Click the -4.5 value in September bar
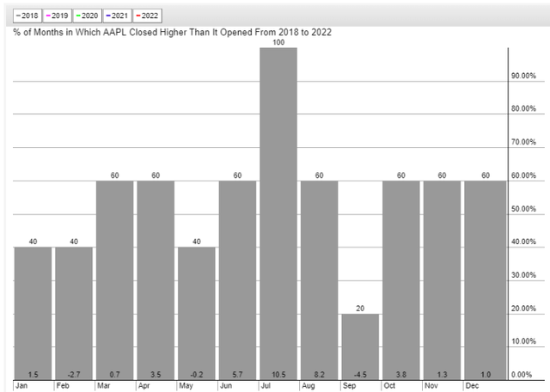The width and height of the screenshot is (550, 392). tap(360, 375)
